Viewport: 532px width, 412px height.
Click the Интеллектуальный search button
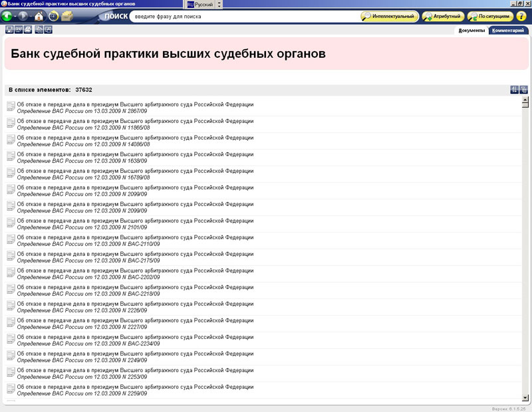[390, 16]
